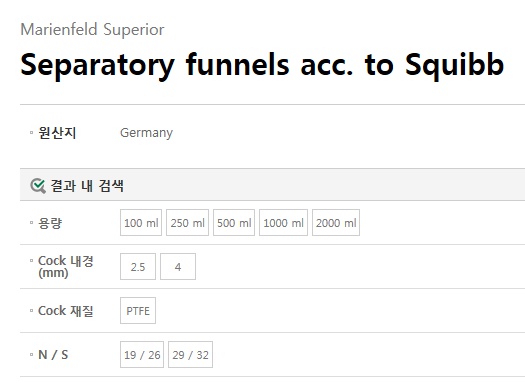525x391 pixels.
Task: Choose the 2000 ml capacity option
Action: point(336,223)
